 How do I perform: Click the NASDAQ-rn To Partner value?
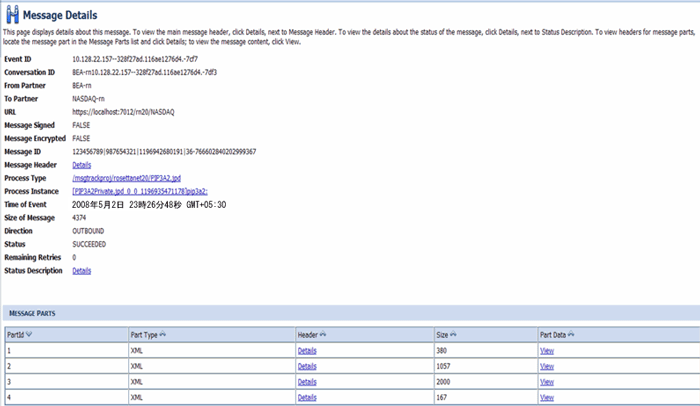(x=88, y=99)
